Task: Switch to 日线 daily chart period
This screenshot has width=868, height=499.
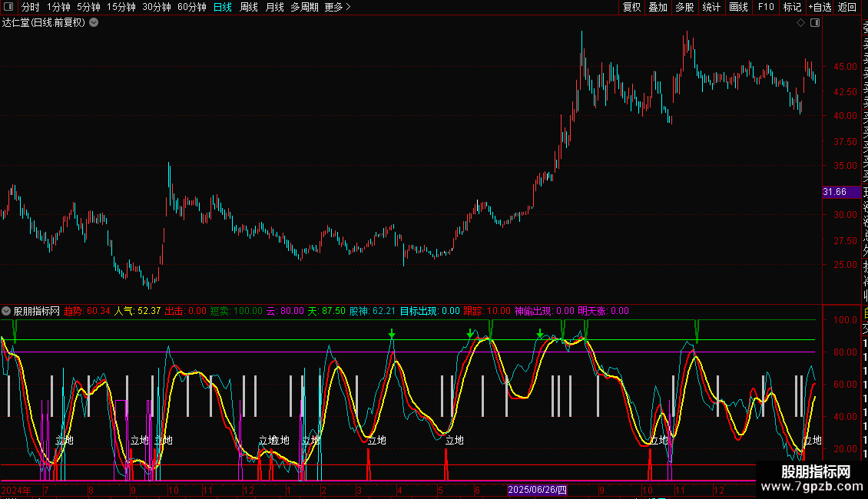Action: pos(222,7)
